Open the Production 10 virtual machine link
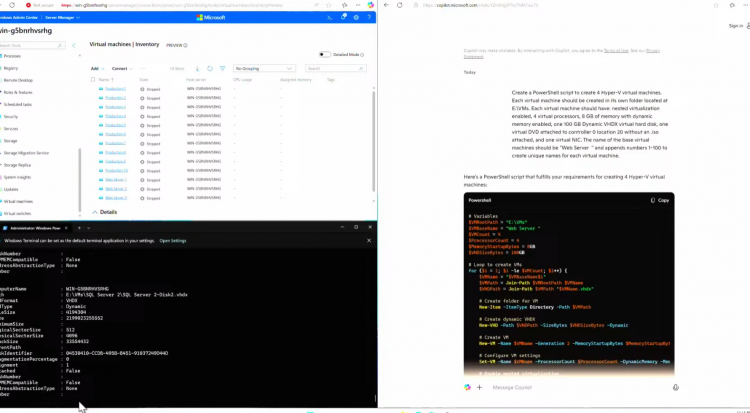Screen dimensions: 750x413 point(116,170)
